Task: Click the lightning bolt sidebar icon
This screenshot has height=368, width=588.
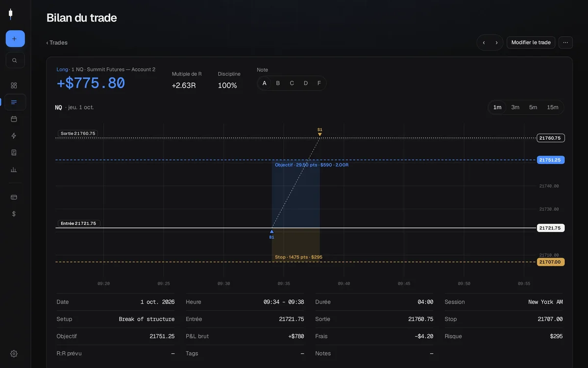Action: 14,136
